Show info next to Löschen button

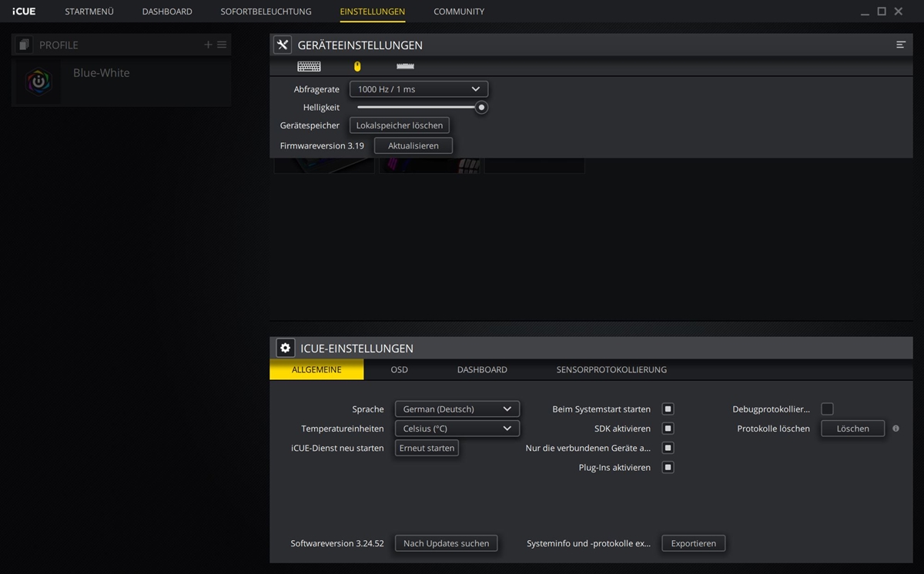click(896, 429)
